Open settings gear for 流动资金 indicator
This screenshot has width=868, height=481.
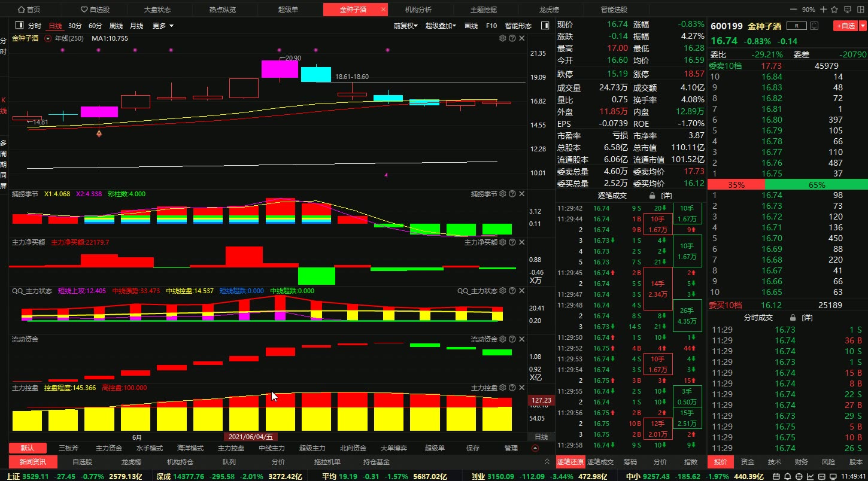pos(503,339)
